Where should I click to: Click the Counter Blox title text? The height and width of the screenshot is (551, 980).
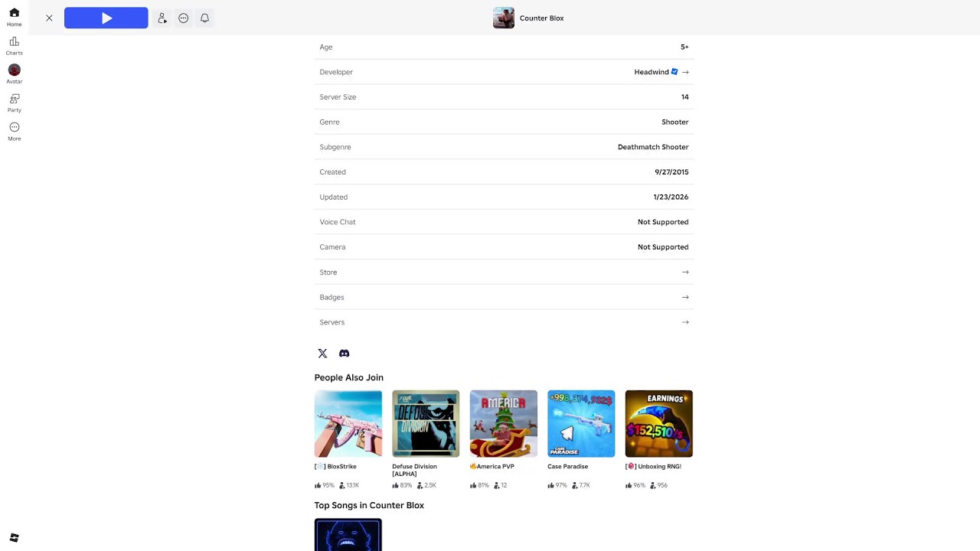tap(541, 18)
